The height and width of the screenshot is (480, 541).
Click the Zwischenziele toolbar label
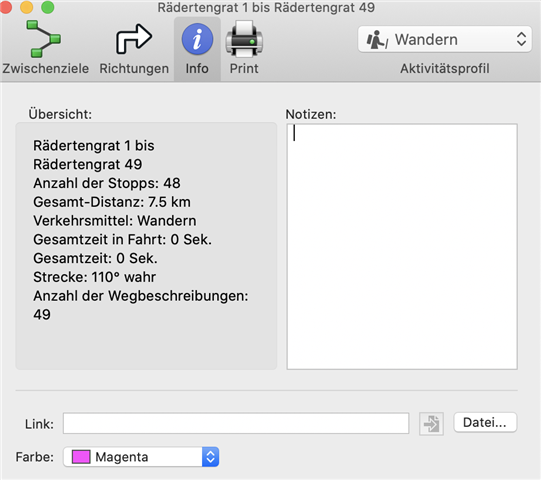pyautogui.click(x=46, y=68)
